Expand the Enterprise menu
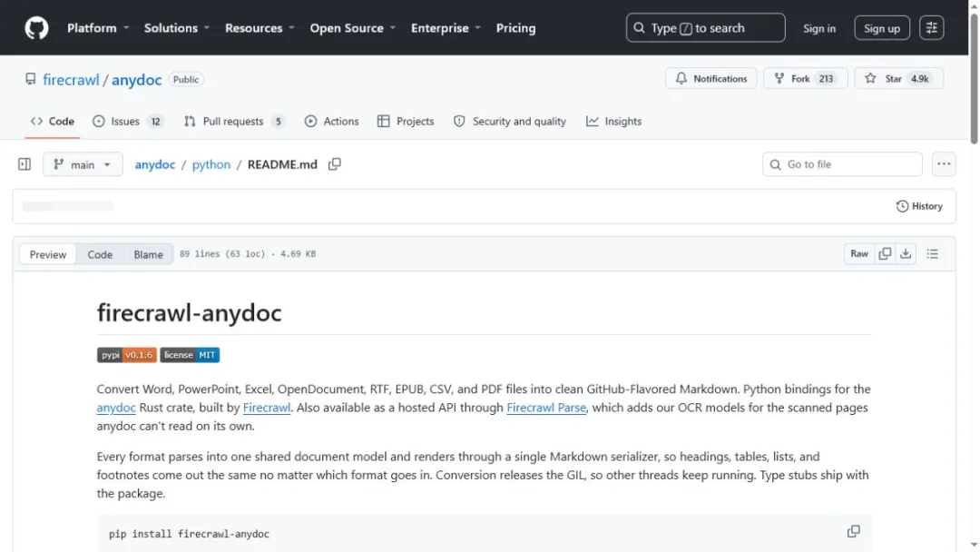The height and width of the screenshot is (552, 980). (x=446, y=28)
